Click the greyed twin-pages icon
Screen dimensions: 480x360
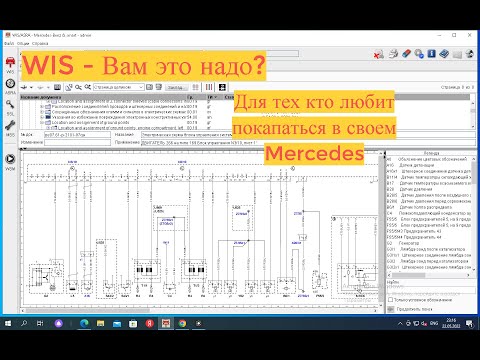point(195,87)
